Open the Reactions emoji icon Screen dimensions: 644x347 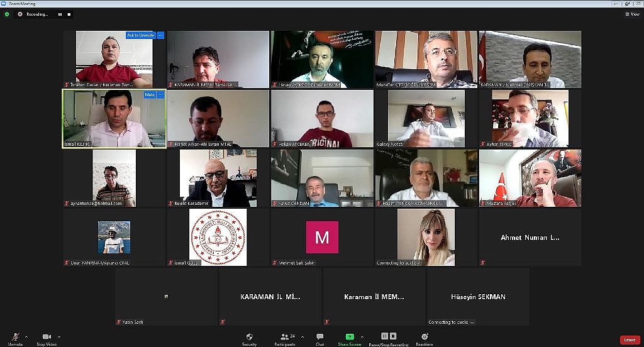point(425,337)
